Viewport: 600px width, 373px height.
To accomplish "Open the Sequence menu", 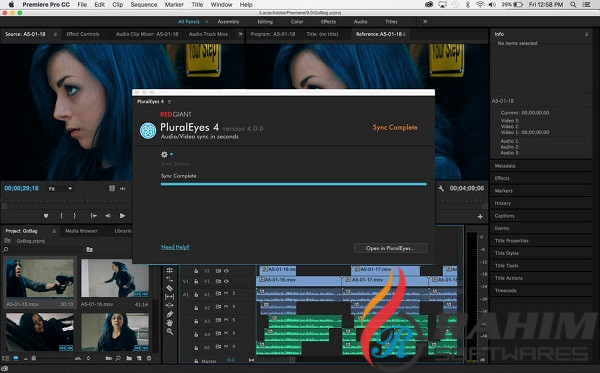I will click(143, 5).
